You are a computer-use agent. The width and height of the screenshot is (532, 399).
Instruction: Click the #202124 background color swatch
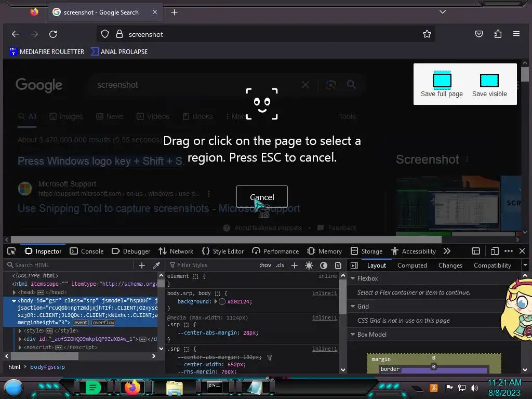pos(222,302)
